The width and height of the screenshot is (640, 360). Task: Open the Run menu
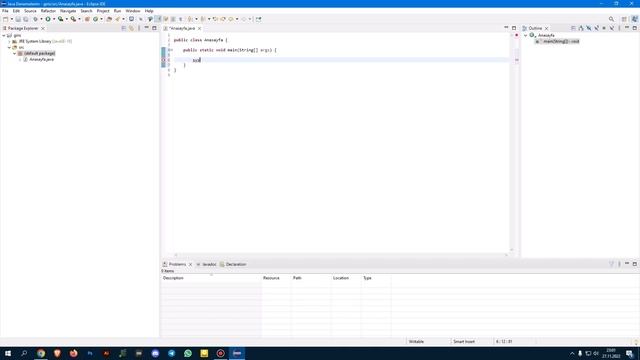coord(118,11)
